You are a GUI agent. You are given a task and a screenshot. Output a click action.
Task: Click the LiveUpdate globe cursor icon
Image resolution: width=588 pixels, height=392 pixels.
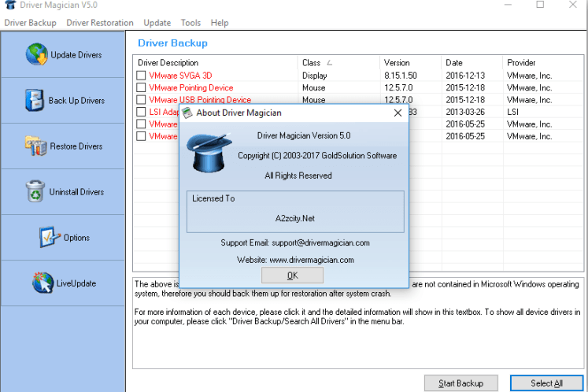pyautogui.click(x=43, y=283)
